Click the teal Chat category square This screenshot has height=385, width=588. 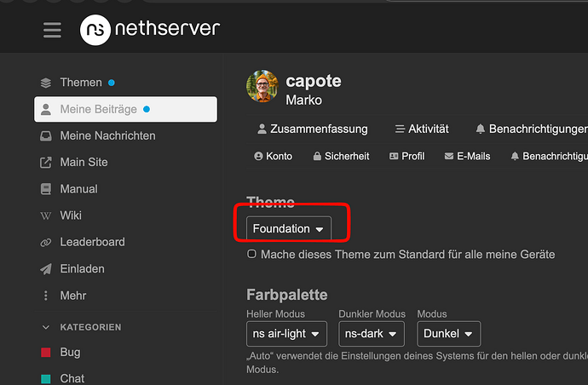click(x=46, y=379)
